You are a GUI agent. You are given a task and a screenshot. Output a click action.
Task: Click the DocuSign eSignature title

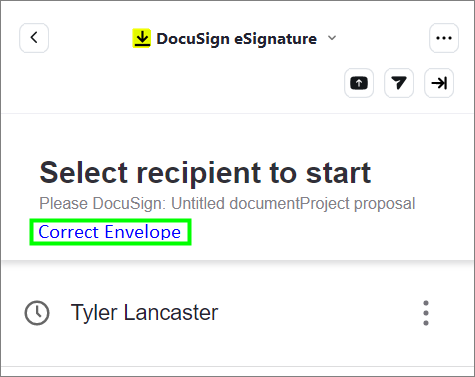click(237, 39)
